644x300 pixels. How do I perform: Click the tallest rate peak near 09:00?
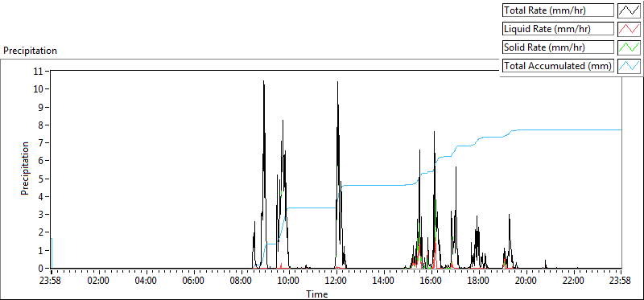(x=264, y=81)
